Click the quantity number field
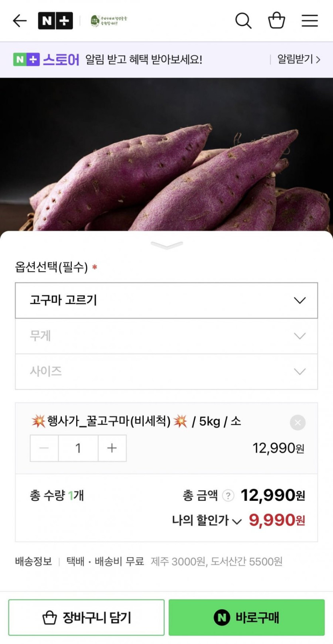The width and height of the screenshot is (333, 644). click(x=78, y=448)
